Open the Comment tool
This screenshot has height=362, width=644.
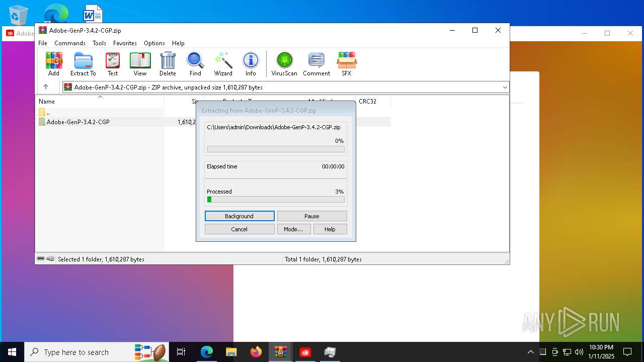point(316,64)
